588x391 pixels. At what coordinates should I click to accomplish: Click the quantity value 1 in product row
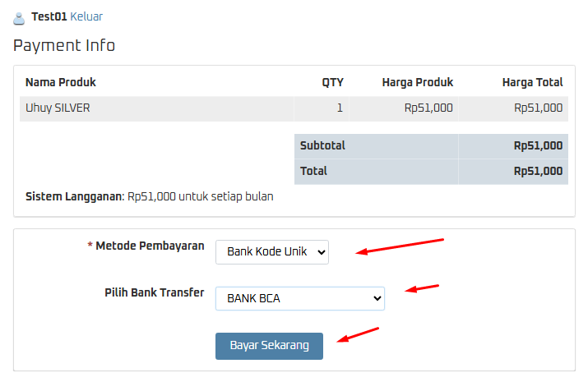tap(340, 108)
